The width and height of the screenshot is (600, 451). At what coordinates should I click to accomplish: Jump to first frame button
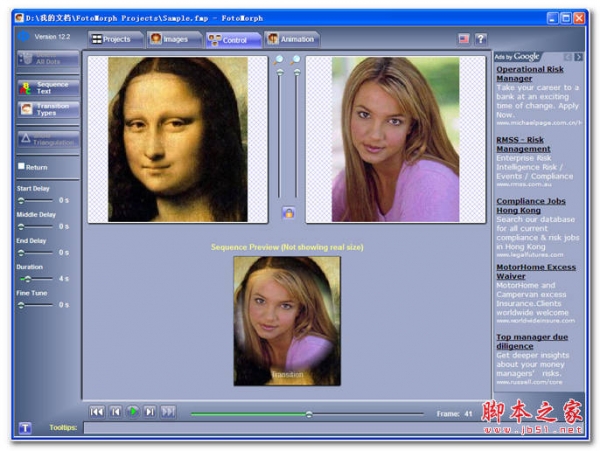pos(97,412)
